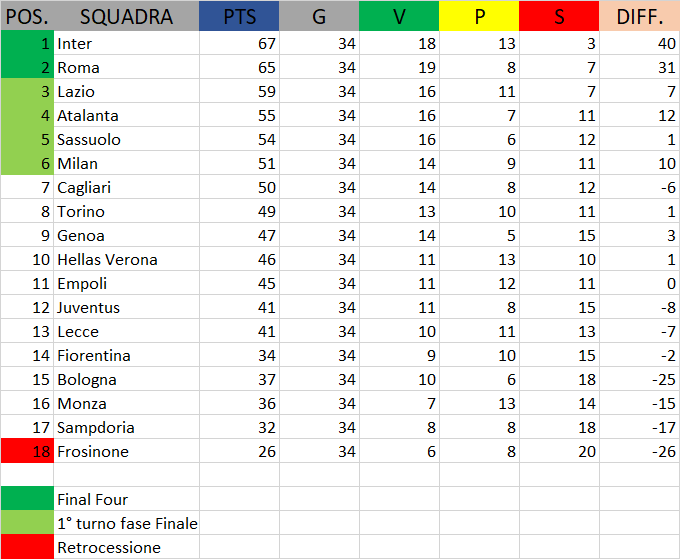Click the DIFF. column header
The width and height of the screenshot is (680, 559).
click(x=639, y=17)
